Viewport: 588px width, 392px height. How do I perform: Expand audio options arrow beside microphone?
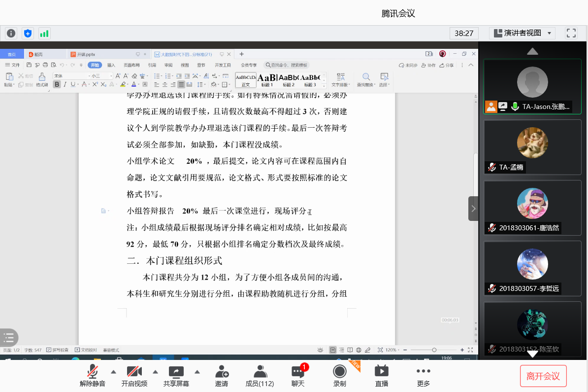[113, 372]
